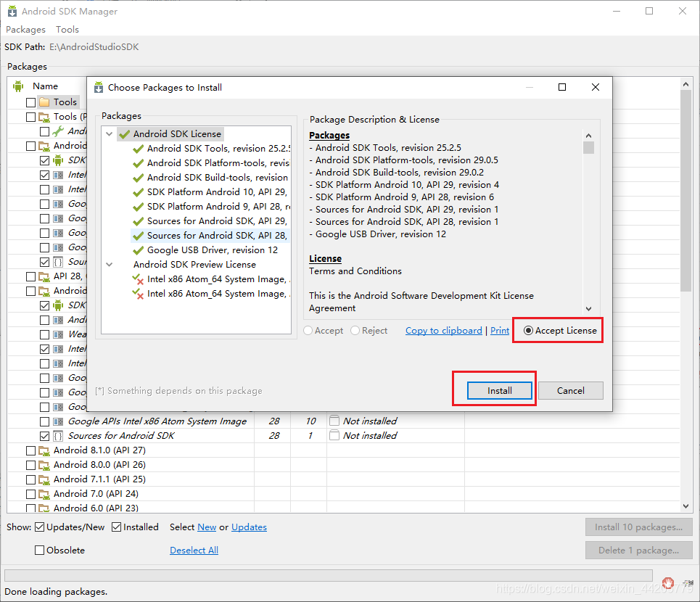Uncheck the Updates/New show filter
The height and width of the screenshot is (602, 700).
(x=40, y=527)
